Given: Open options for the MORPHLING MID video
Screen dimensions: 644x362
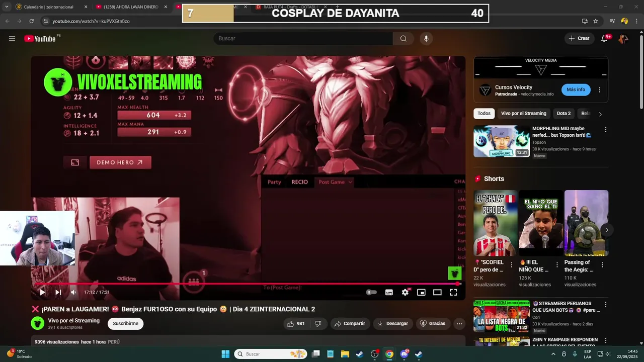Looking at the screenshot, I should (605, 130).
